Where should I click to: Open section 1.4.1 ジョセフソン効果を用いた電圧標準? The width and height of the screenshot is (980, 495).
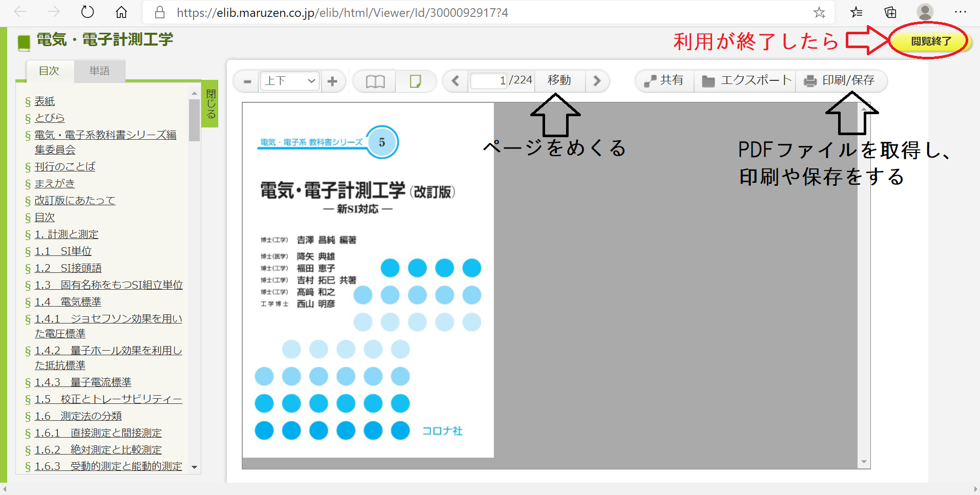[108, 326]
